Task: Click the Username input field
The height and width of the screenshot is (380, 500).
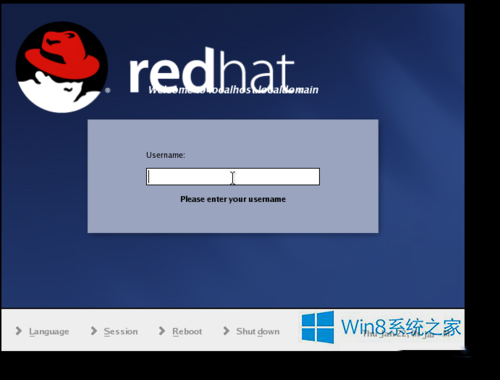Action: [x=233, y=177]
